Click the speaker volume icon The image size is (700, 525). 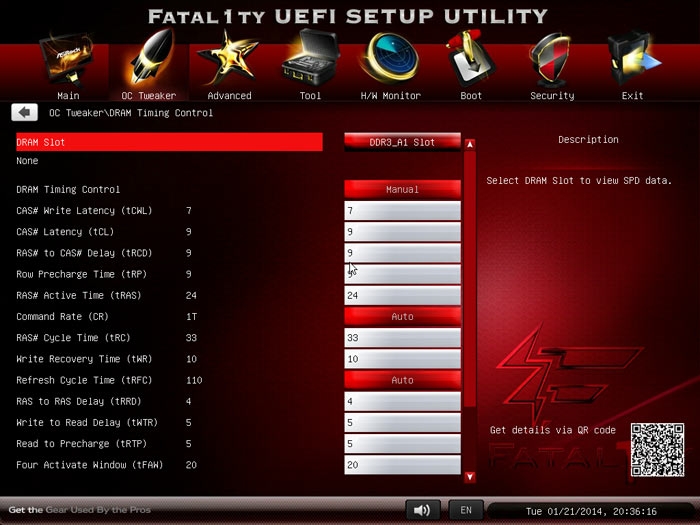[422, 510]
